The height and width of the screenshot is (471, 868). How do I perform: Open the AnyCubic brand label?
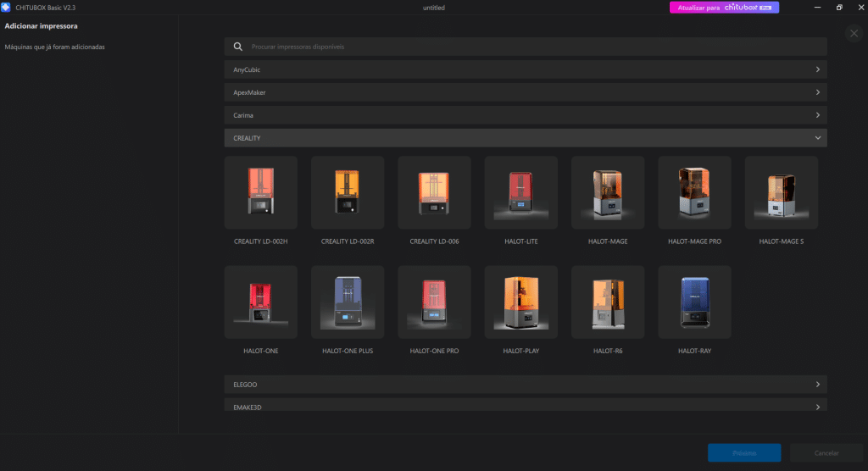click(x=247, y=69)
